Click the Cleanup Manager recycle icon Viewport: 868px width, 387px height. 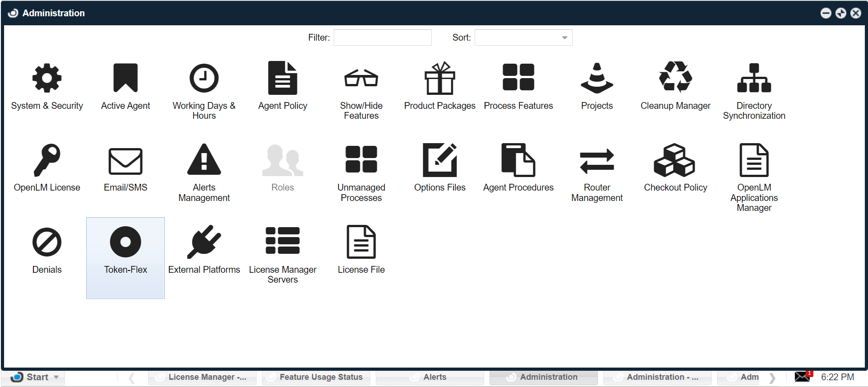click(x=675, y=78)
